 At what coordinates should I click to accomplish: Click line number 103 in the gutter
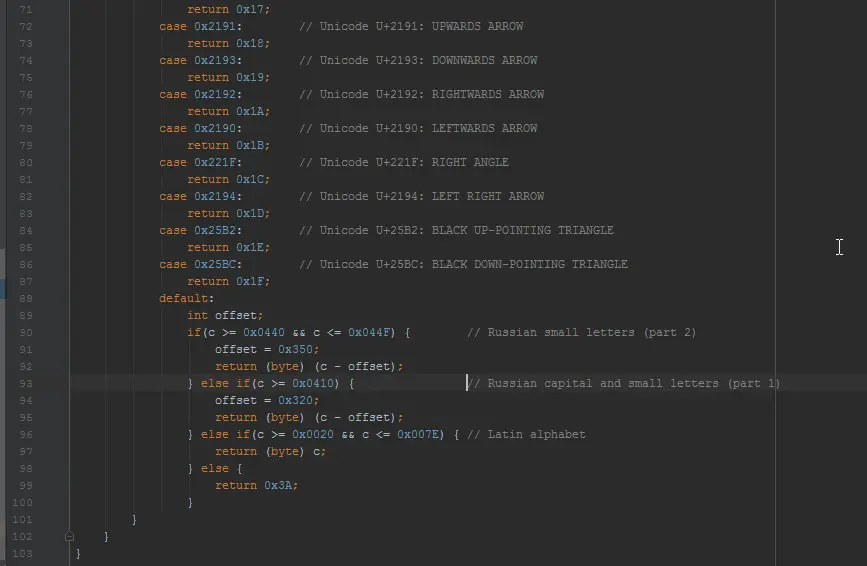pos(22,553)
